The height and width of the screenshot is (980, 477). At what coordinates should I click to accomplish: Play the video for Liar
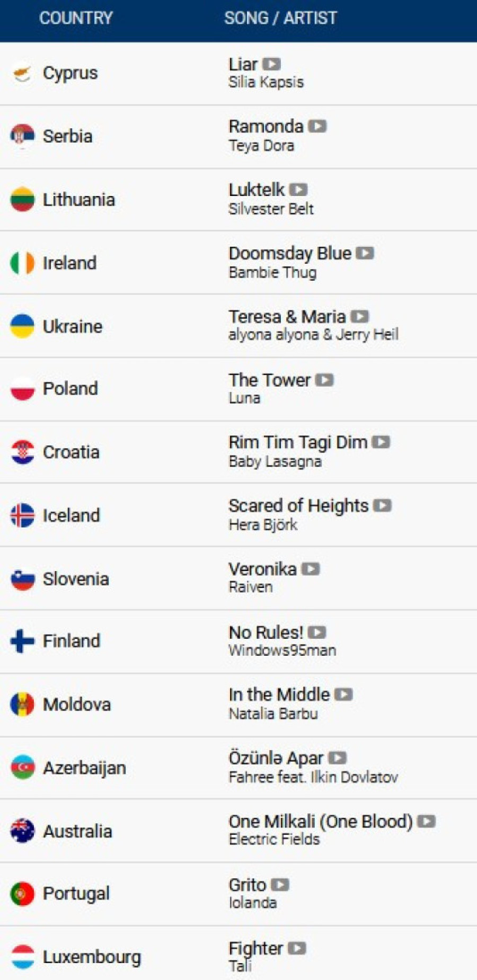click(271, 64)
